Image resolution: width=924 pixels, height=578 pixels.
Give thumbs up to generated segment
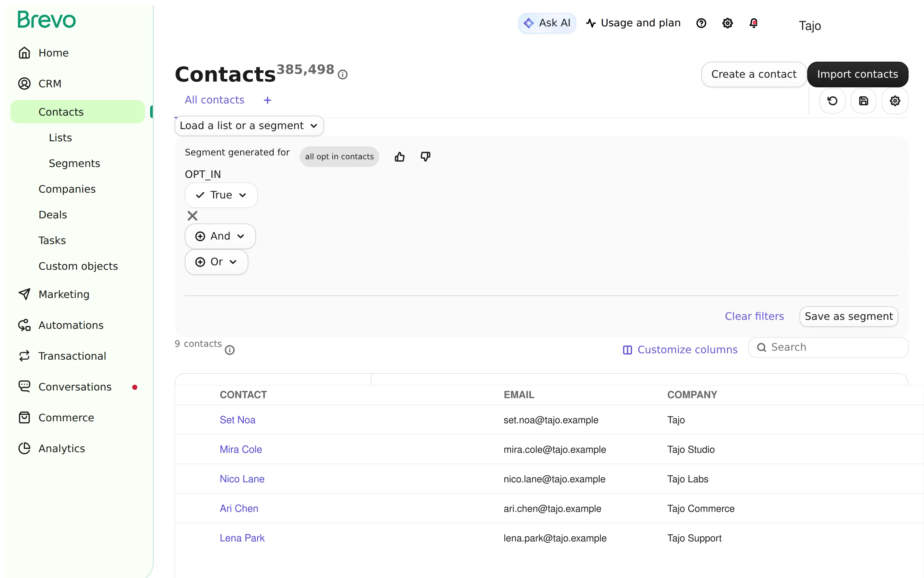tap(400, 157)
